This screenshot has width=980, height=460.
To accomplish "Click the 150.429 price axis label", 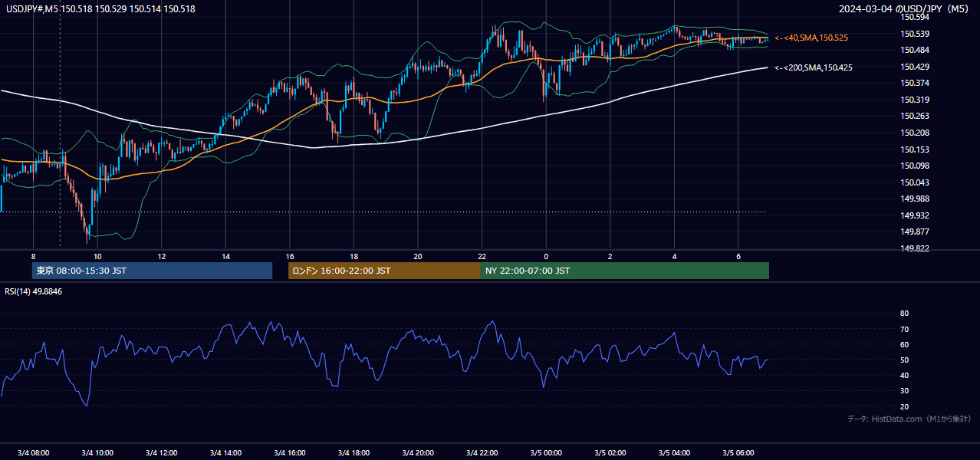I will click(915, 67).
